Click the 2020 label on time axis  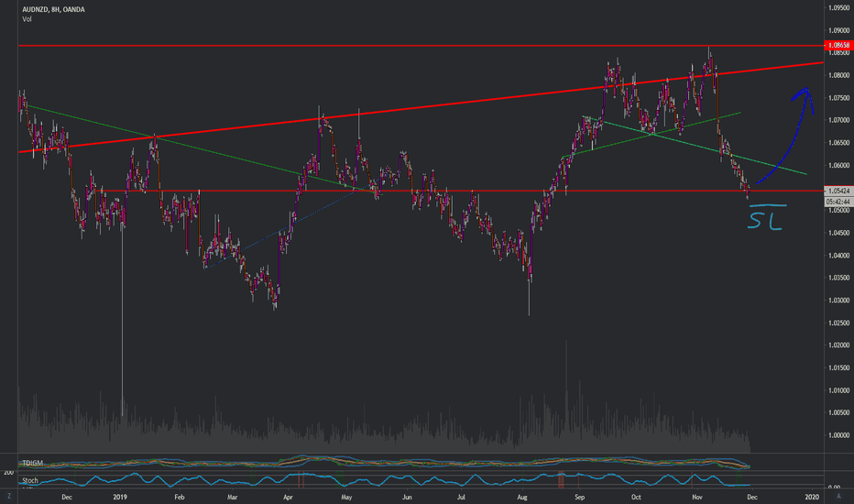[x=812, y=495]
